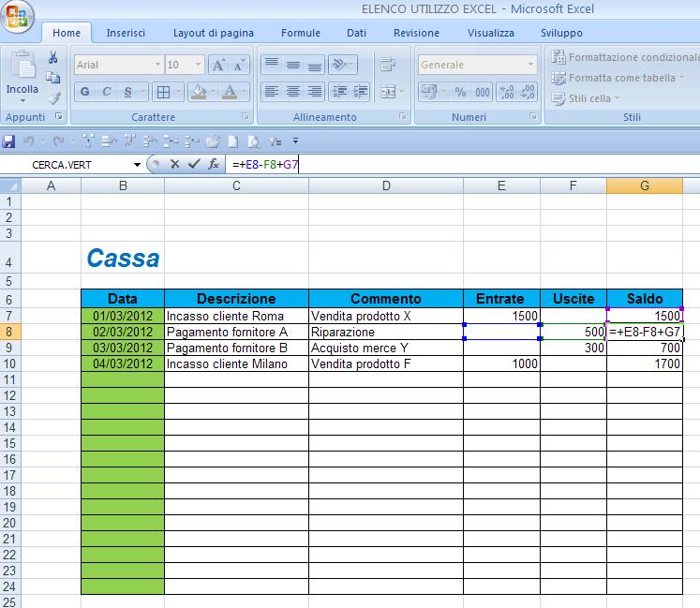700x608 pixels.
Task: Cancel formula entry with X icon
Action: click(x=174, y=164)
